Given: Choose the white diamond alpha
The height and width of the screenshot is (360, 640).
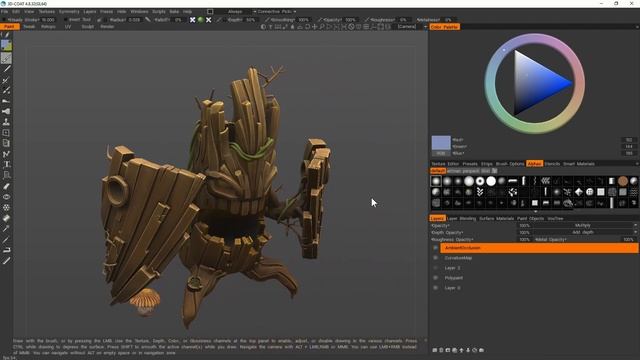Looking at the screenshot, I should (x=579, y=192).
